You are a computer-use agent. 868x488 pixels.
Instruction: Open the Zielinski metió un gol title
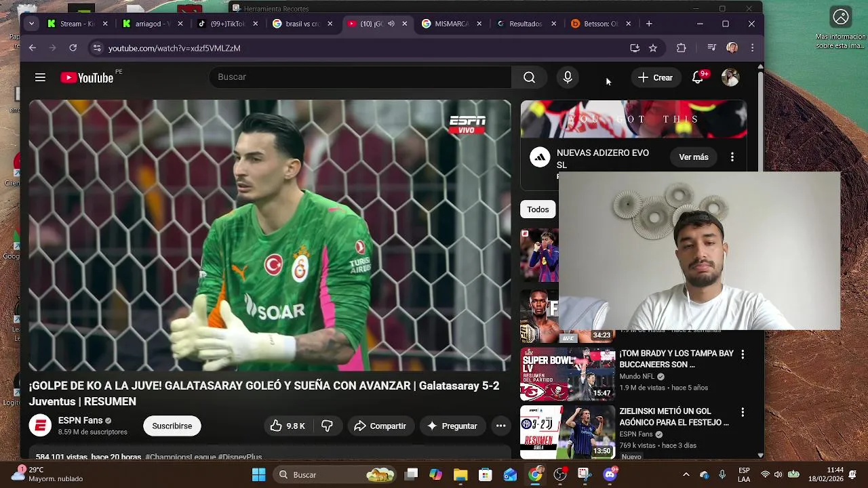(674, 416)
